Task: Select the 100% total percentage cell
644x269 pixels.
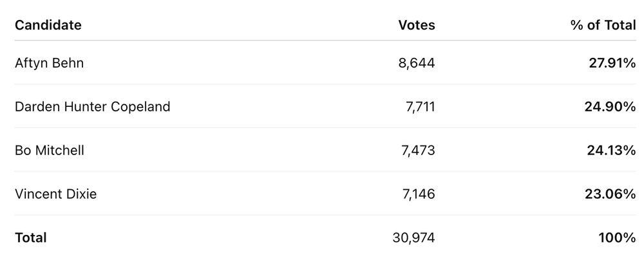Action: coord(616,237)
